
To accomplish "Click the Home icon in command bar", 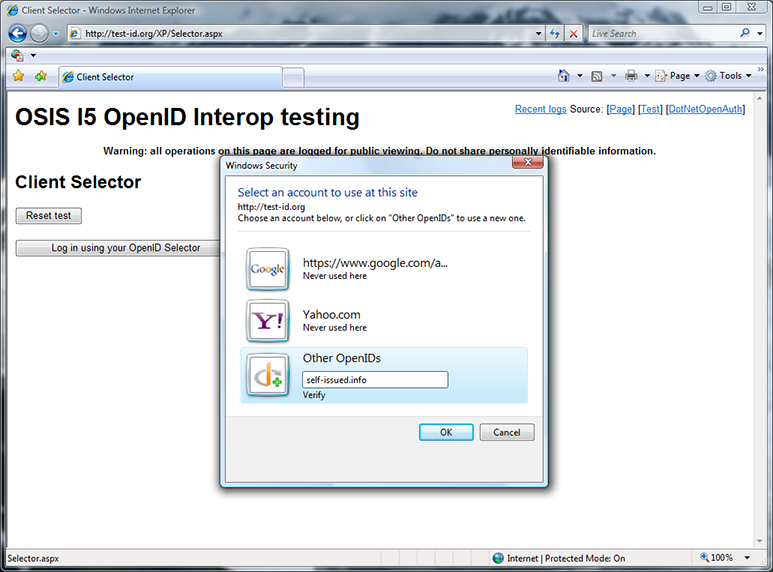I will click(x=564, y=76).
